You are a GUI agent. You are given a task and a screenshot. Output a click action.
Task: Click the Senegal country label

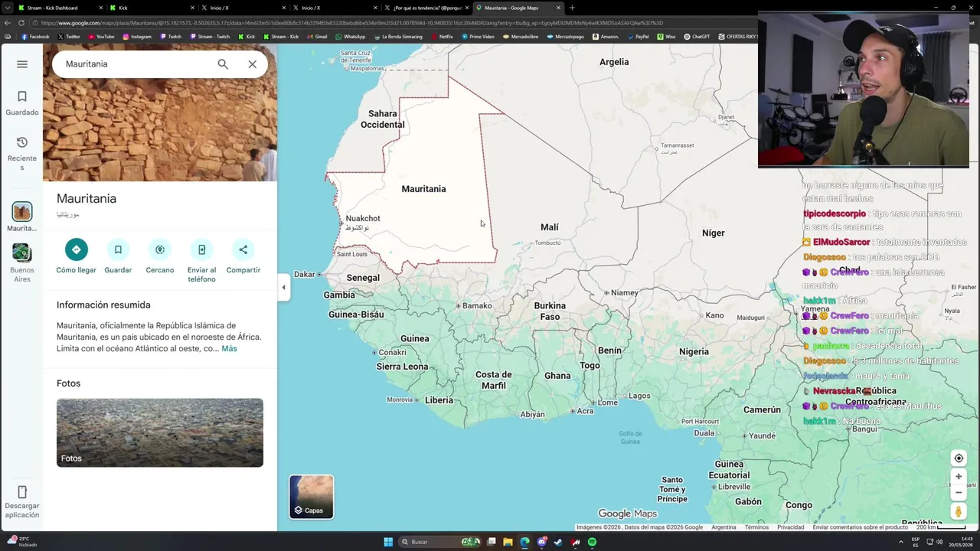363,278
